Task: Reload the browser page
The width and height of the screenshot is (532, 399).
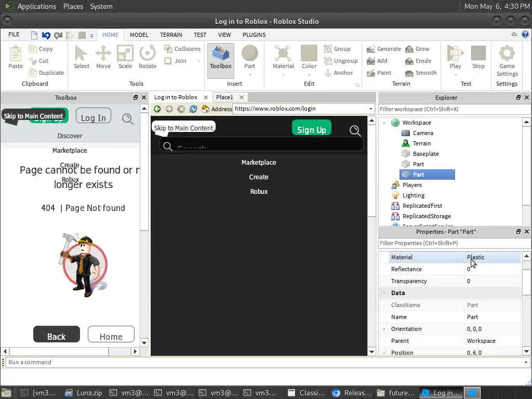Action: click(193, 109)
